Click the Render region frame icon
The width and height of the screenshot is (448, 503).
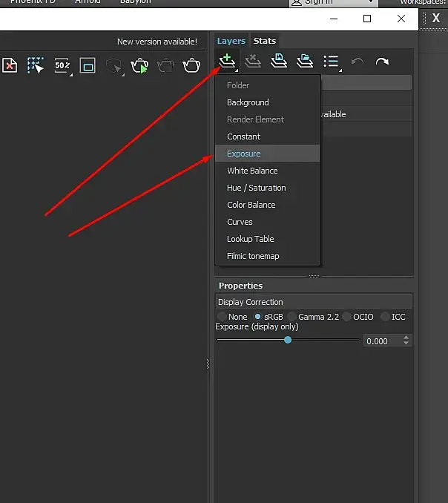coord(88,66)
